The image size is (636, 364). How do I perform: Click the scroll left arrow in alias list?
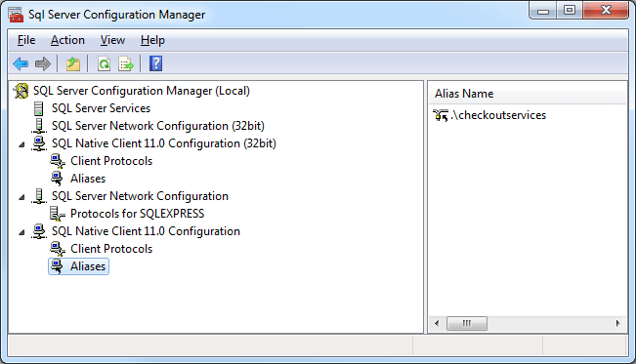tap(437, 323)
